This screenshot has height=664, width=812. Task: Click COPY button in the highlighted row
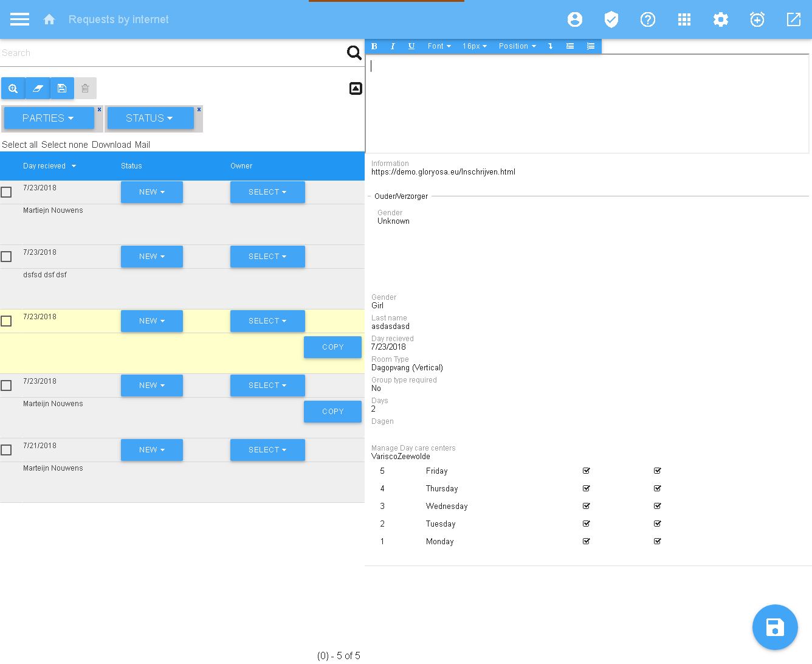pyautogui.click(x=332, y=347)
